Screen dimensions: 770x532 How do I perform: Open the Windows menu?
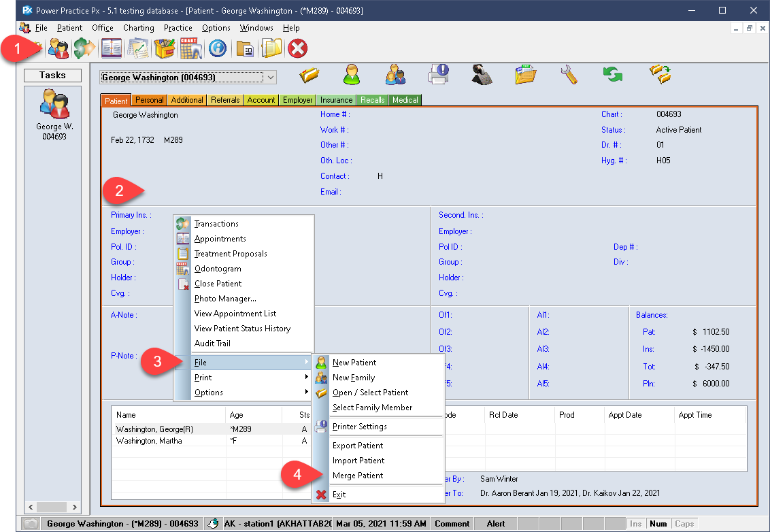(256, 28)
